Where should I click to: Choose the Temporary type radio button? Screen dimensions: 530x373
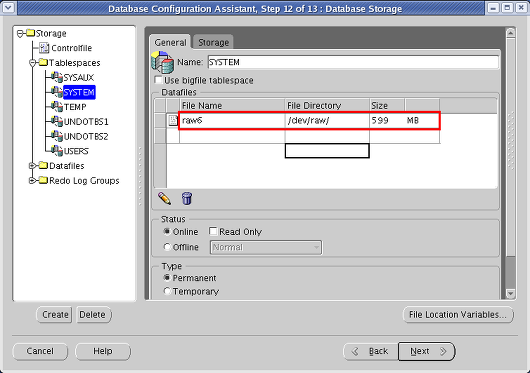click(x=167, y=291)
